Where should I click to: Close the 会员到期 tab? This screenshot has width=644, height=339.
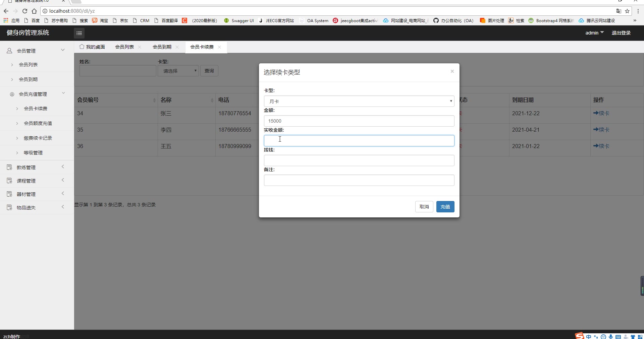pyautogui.click(x=177, y=47)
